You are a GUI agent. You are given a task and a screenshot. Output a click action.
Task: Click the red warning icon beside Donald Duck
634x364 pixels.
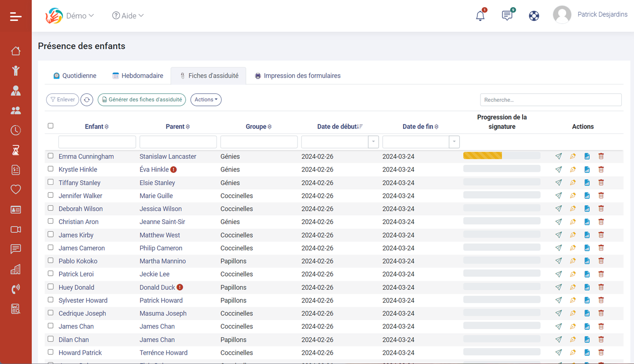[180, 287]
